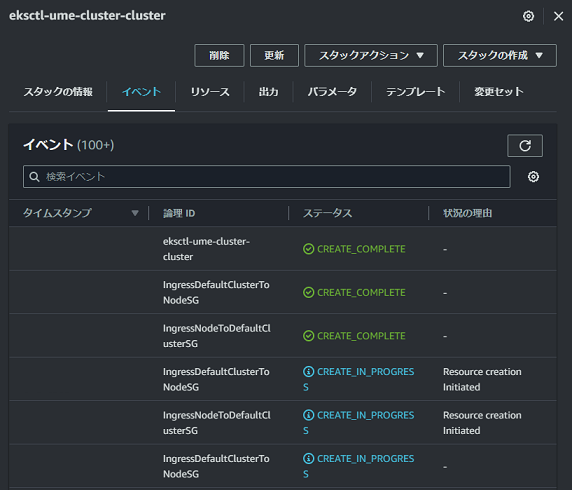Open panel settings gear beside the close icon

(528, 16)
